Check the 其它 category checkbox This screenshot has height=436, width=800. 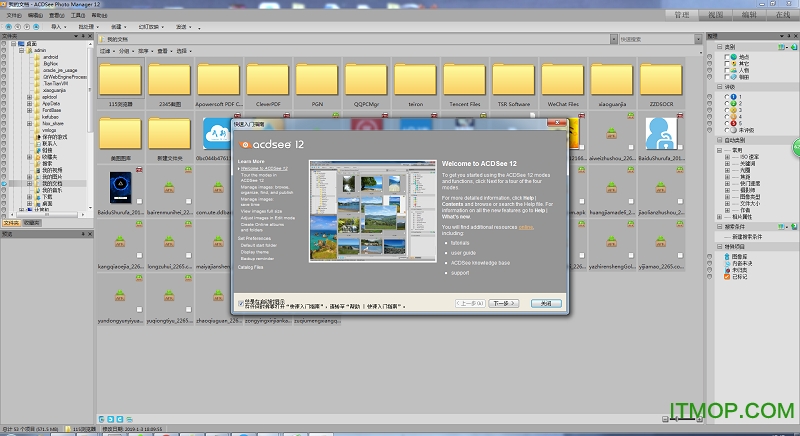tap(727, 64)
